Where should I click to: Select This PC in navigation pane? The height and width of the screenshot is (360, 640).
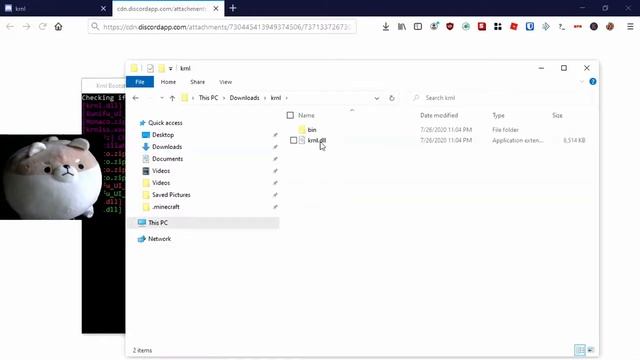point(158,223)
